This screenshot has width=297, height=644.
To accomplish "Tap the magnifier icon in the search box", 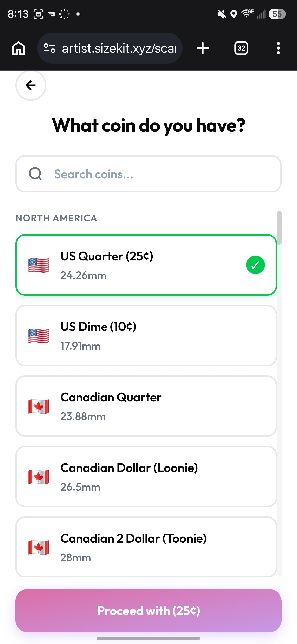I will (35, 174).
